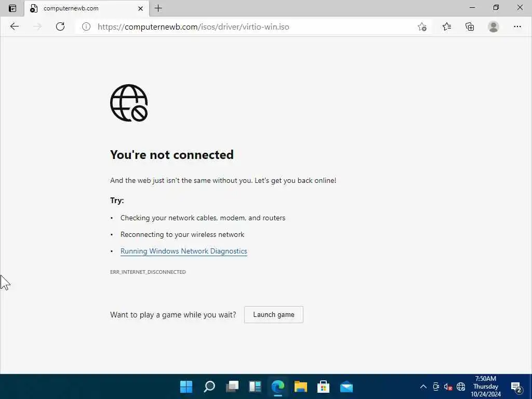The height and width of the screenshot is (399, 532).
Task: Open the tab actions menu icon
Action: (x=12, y=8)
